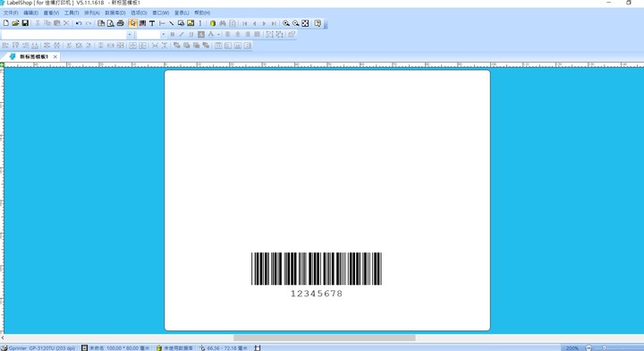Viewport: 644px width, 351px height.
Task: Go to next record
Action: pyautogui.click(x=264, y=23)
